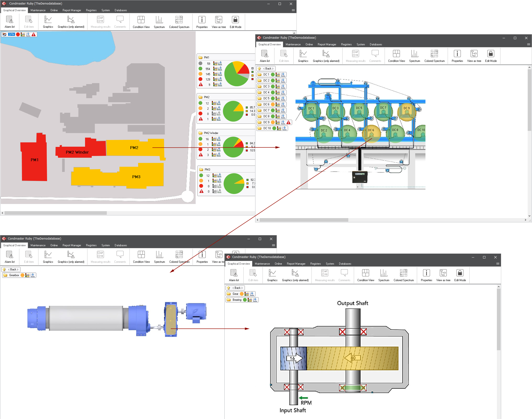The image size is (532, 419).
Task: Click vertical scrollbar of the gear diagram window
Action: point(498,319)
